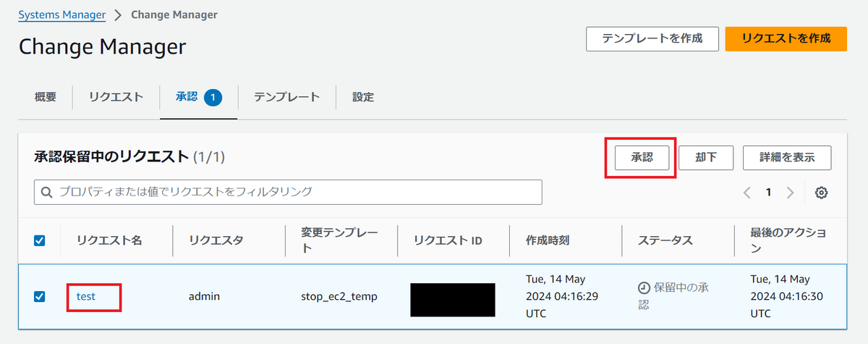Switch to the リクエスト tab

(x=116, y=96)
